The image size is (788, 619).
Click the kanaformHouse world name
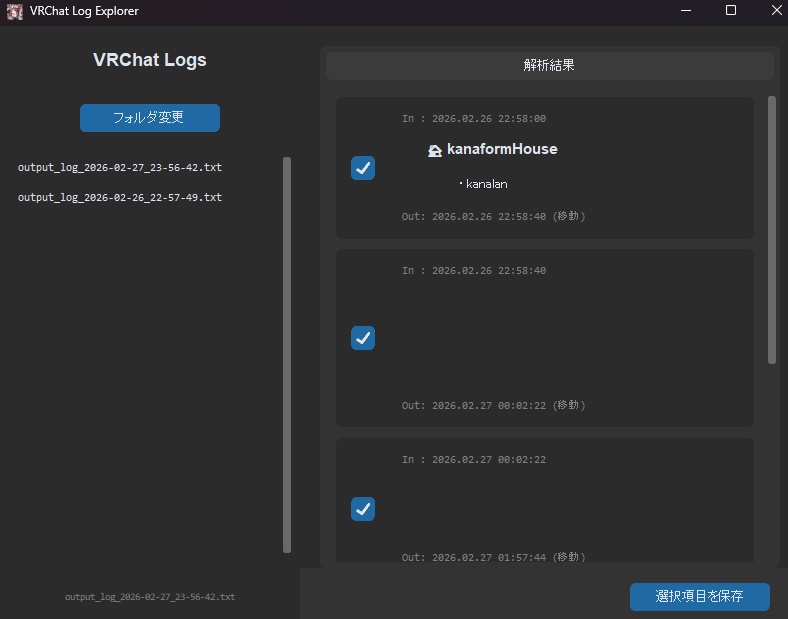502,149
